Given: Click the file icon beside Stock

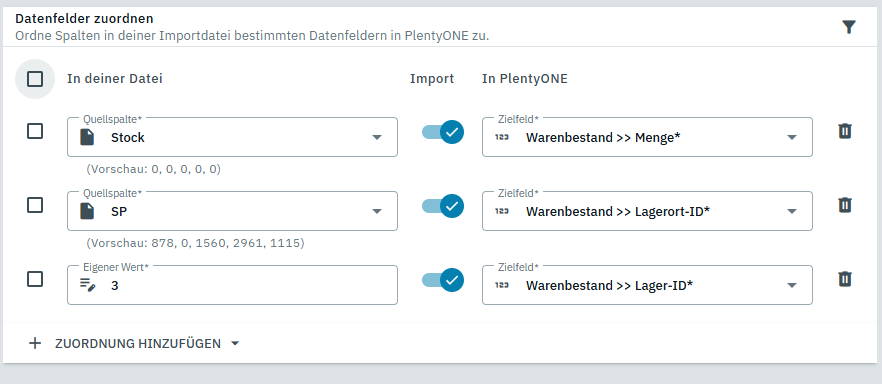Looking at the screenshot, I should coord(87,137).
